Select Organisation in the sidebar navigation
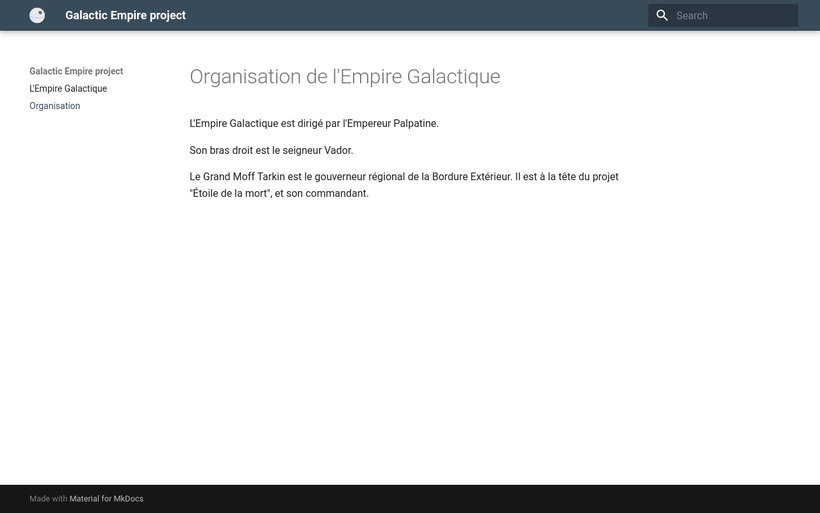 coord(55,105)
